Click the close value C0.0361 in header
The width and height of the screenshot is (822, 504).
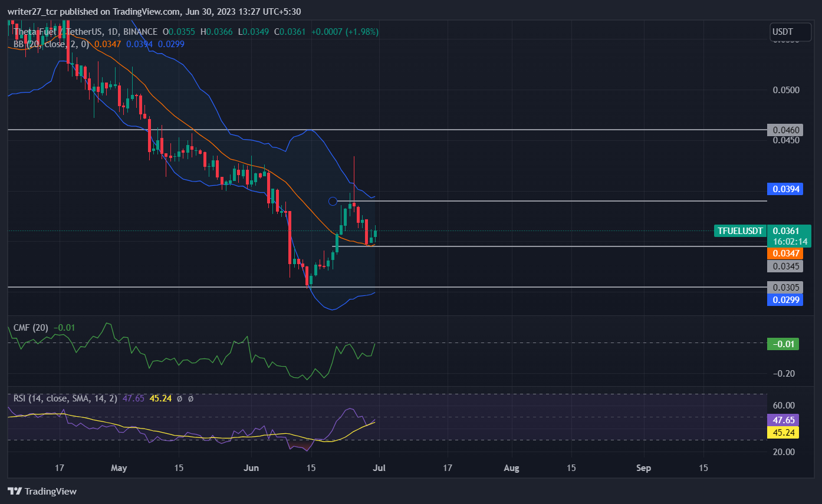click(289, 32)
